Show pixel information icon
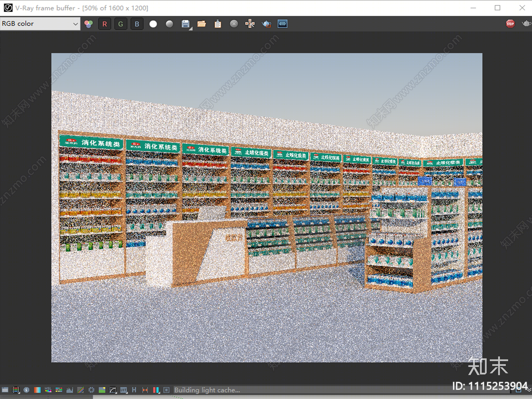Image resolution: width=532 pixels, height=399 pixels. 27,390
